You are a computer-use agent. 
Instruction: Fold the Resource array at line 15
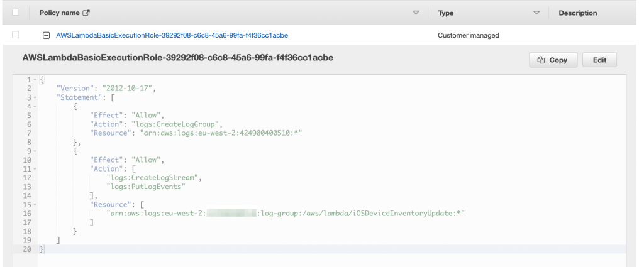point(33,205)
